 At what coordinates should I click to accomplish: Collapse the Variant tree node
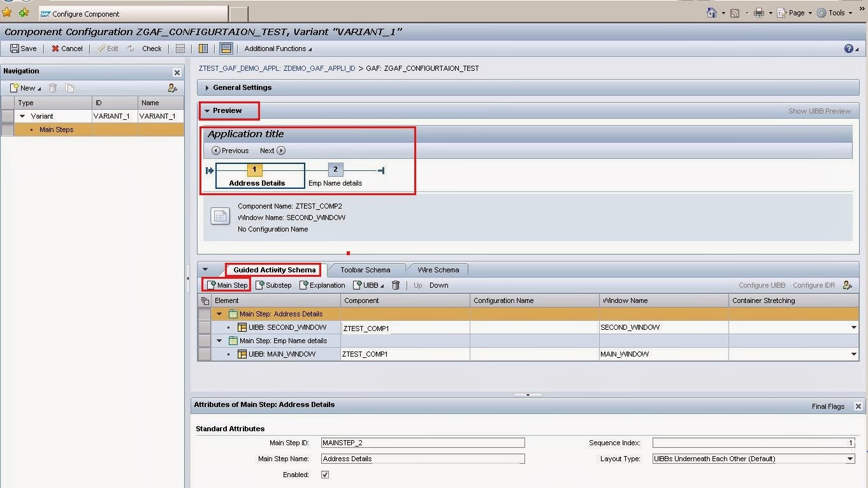click(23, 116)
